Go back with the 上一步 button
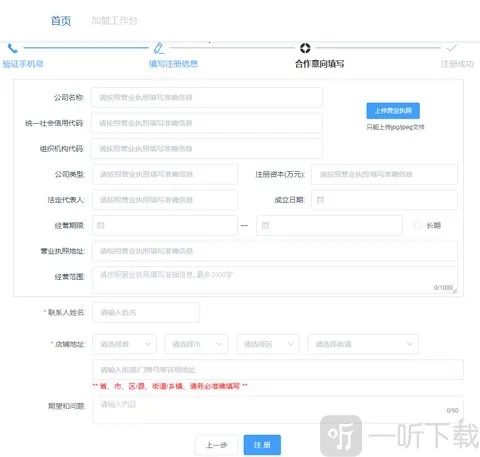This screenshot has width=480, height=457. point(217,445)
